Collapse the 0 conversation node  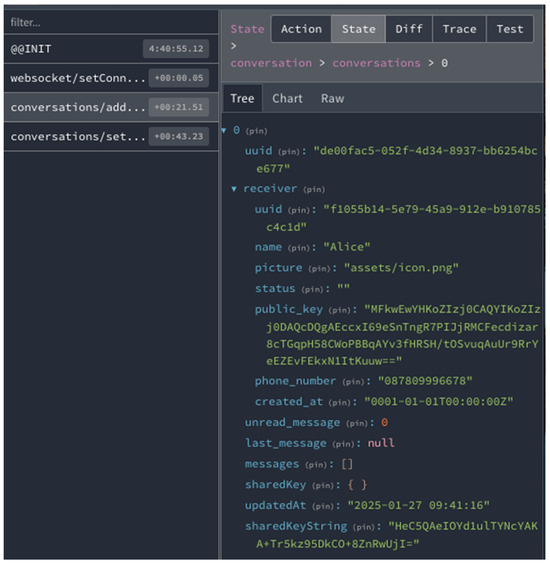[x=224, y=131]
